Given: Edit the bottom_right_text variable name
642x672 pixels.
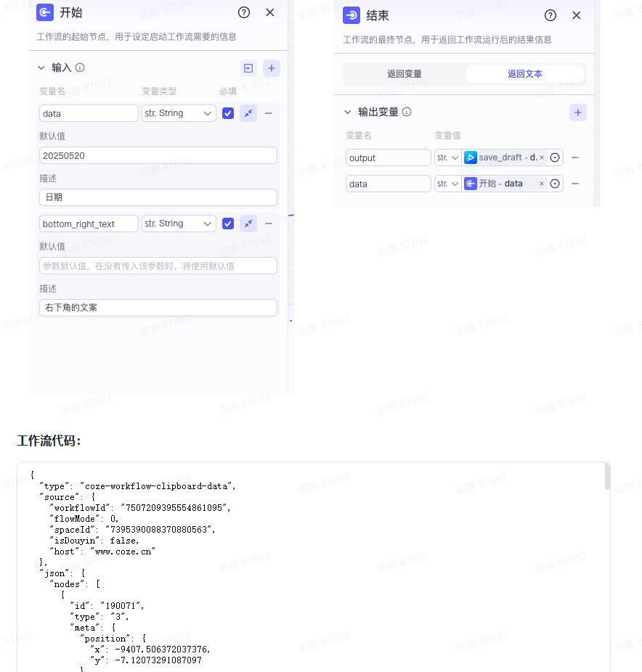Looking at the screenshot, I should tap(89, 224).
